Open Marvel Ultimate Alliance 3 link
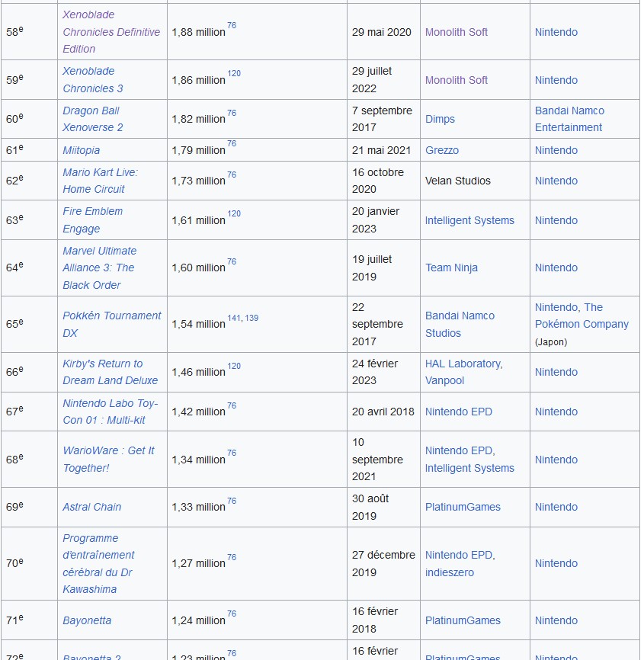 tap(99, 268)
